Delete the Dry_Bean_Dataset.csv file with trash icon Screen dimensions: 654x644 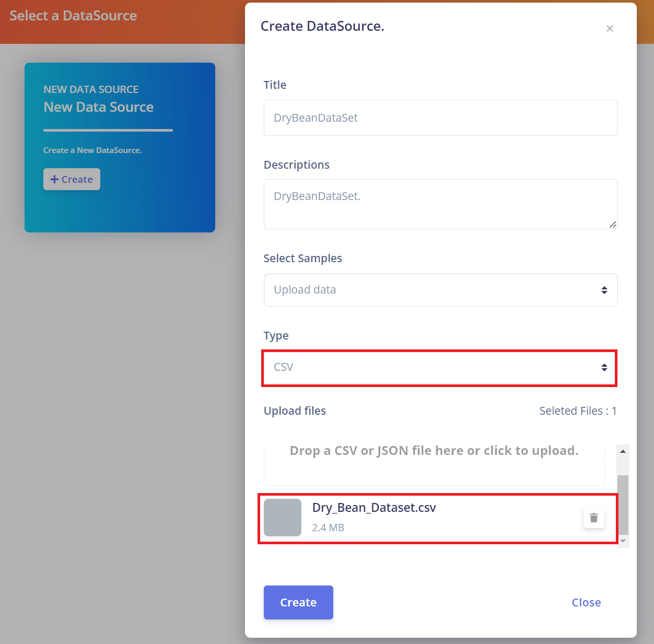(x=593, y=518)
